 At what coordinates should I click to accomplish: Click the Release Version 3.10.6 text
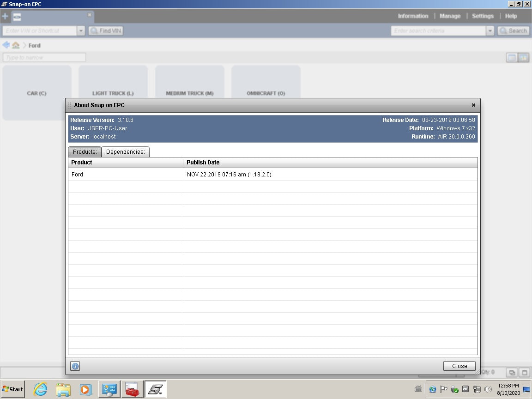(x=102, y=120)
